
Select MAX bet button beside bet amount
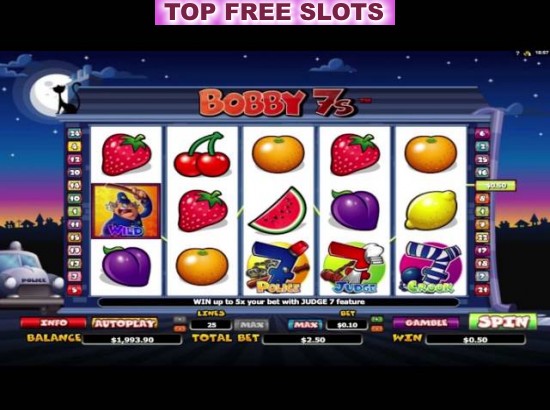[x=305, y=325]
